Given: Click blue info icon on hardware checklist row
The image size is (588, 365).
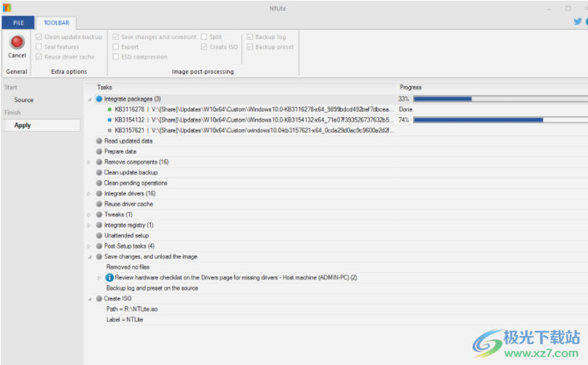Looking at the screenshot, I should (109, 277).
